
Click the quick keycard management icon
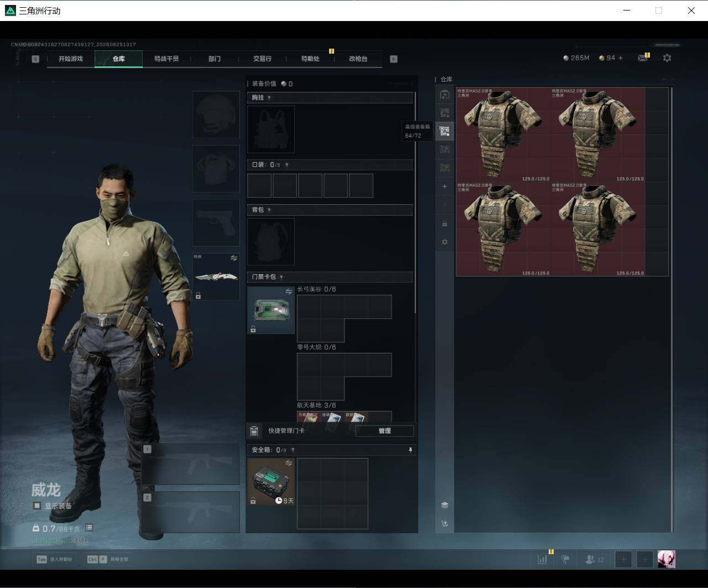click(x=254, y=431)
